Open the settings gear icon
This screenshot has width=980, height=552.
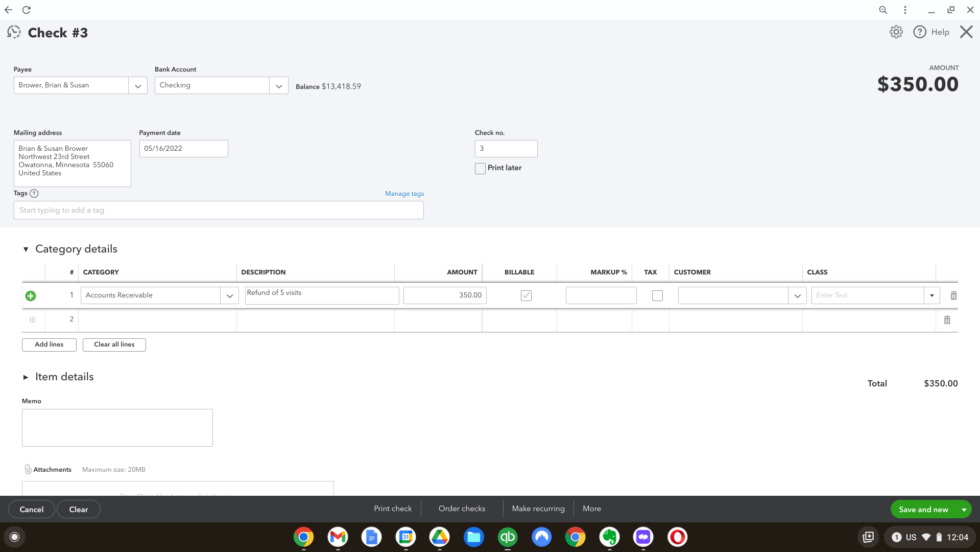click(896, 32)
